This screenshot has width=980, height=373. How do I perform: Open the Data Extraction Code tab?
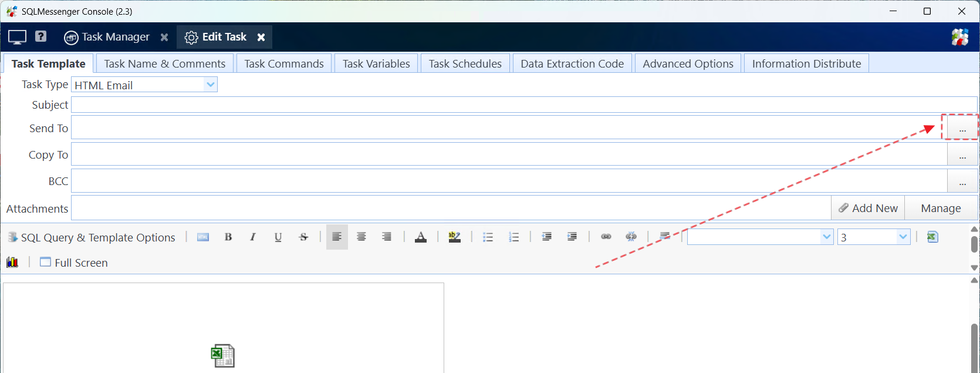coord(572,63)
